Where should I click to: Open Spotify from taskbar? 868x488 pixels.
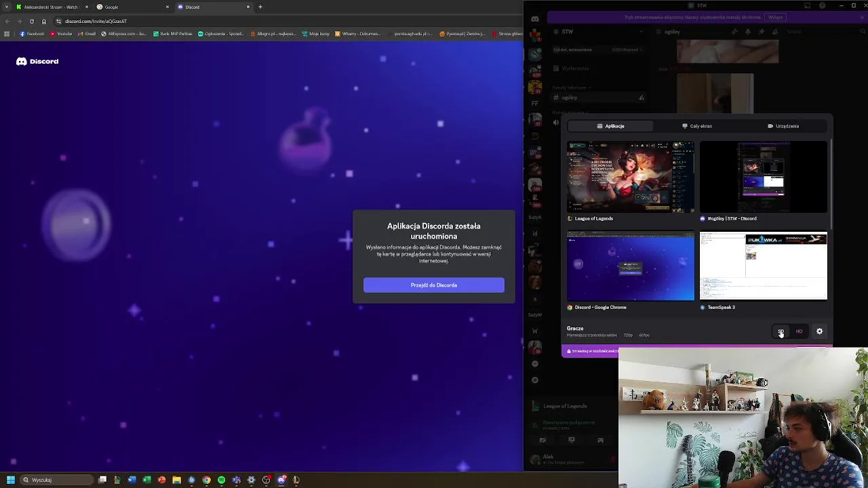[x=221, y=480]
